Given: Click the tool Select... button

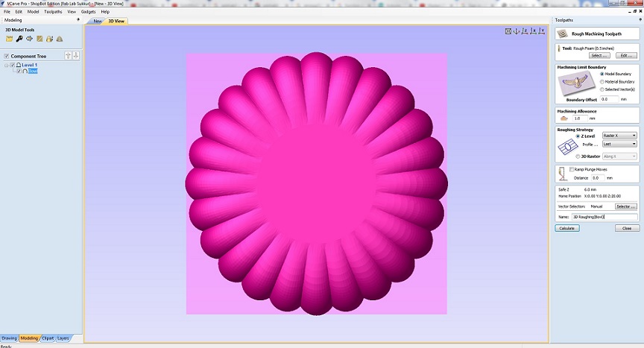Looking at the screenshot, I should (x=599, y=55).
